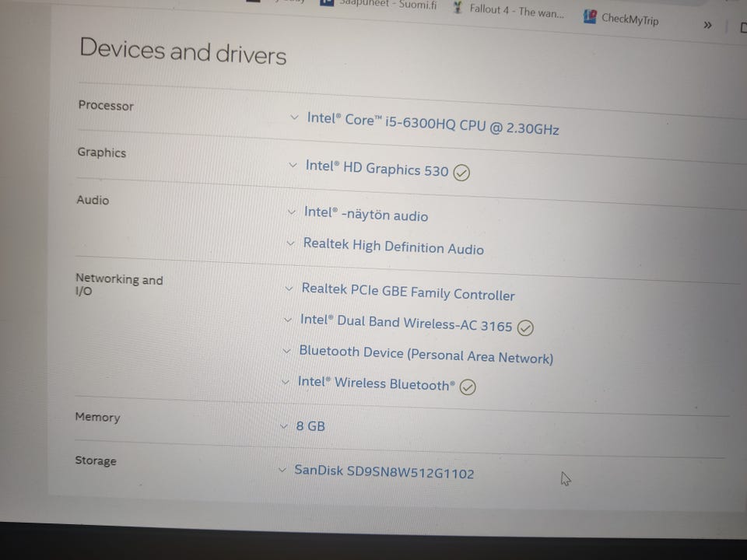The width and height of the screenshot is (747, 560).
Task: Expand the Intel HD Graphics 530 chevron
Action: click(293, 165)
